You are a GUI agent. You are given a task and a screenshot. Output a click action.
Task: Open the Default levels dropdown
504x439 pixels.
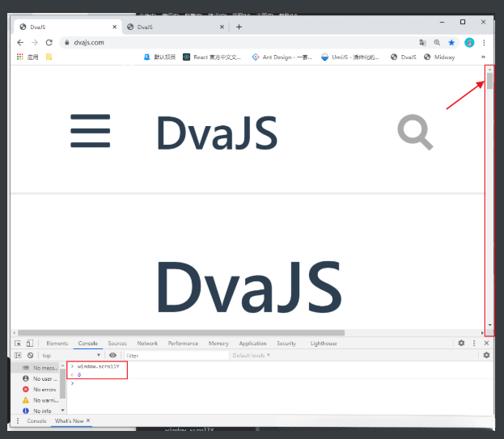coord(252,355)
